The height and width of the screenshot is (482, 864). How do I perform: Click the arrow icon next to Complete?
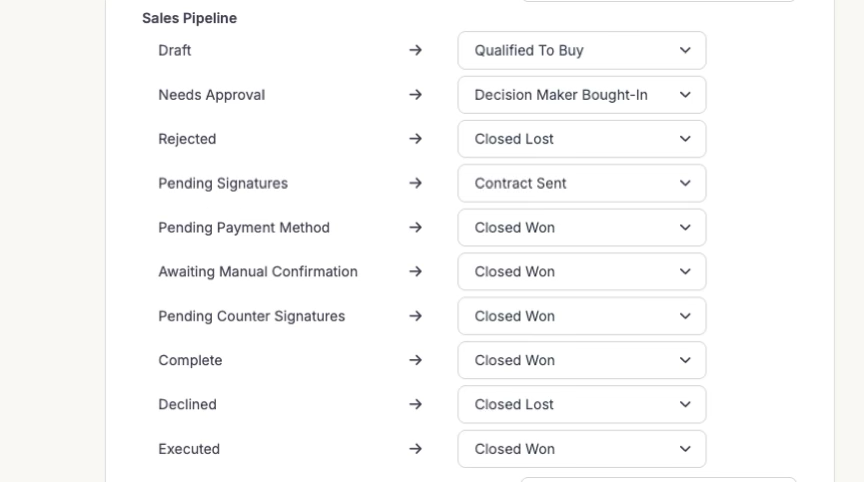point(415,360)
